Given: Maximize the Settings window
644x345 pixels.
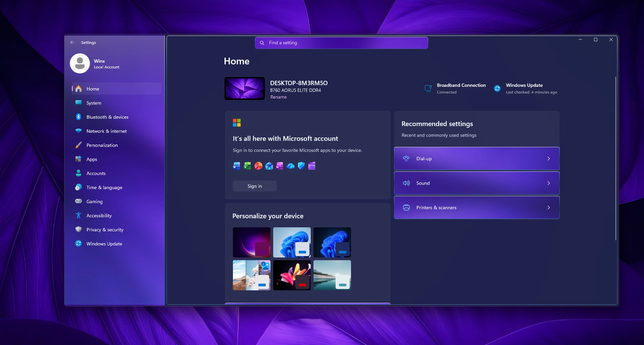Looking at the screenshot, I should (x=596, y=40).
